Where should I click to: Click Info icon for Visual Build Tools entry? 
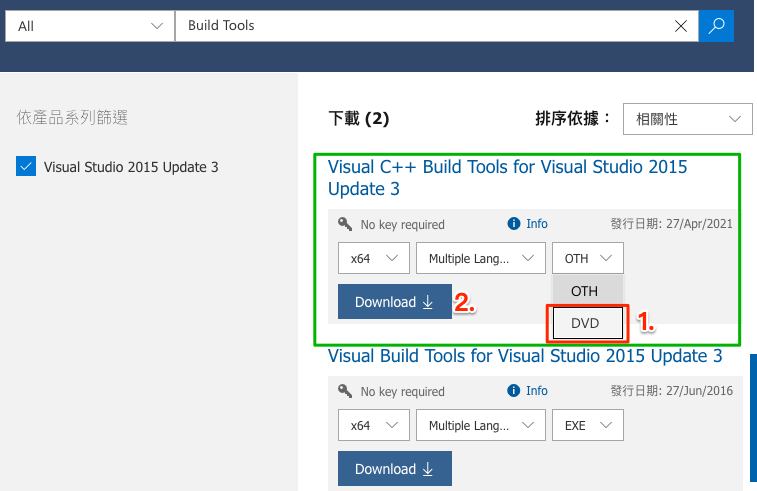tap(514, 391)
